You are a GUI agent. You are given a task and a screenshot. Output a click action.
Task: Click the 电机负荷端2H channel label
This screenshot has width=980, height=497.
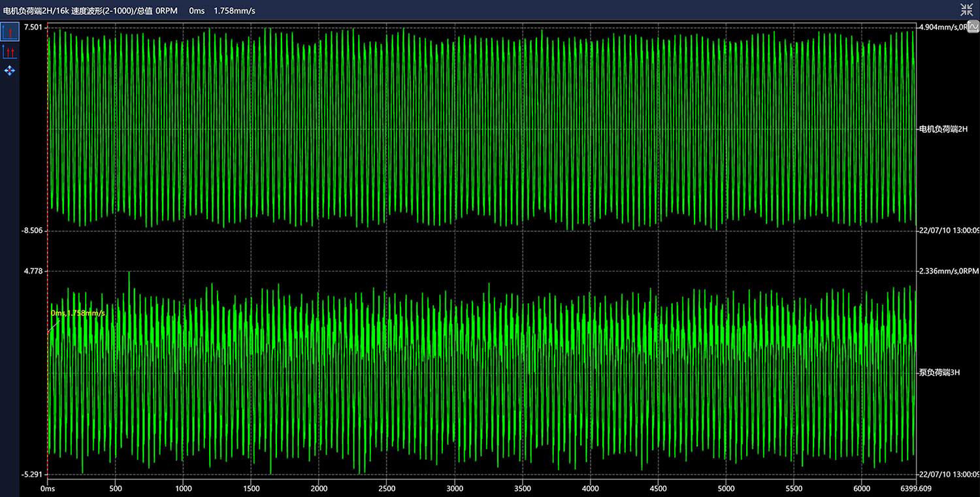(x=943, y=129)
